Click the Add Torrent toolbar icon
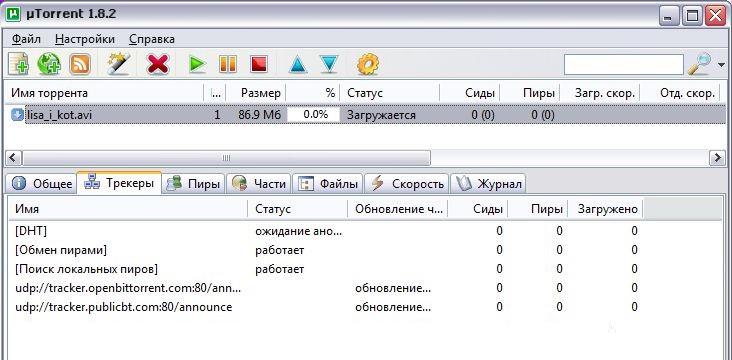Viewport: 732px width, 360px height. coord(19,64)
